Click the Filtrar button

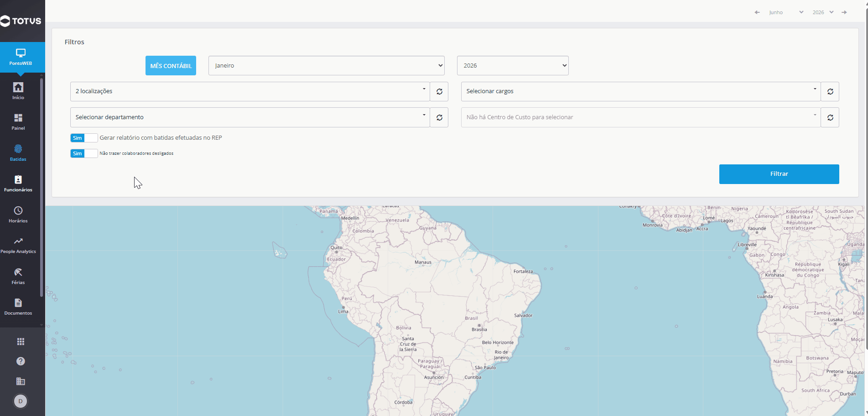[779, 174]
